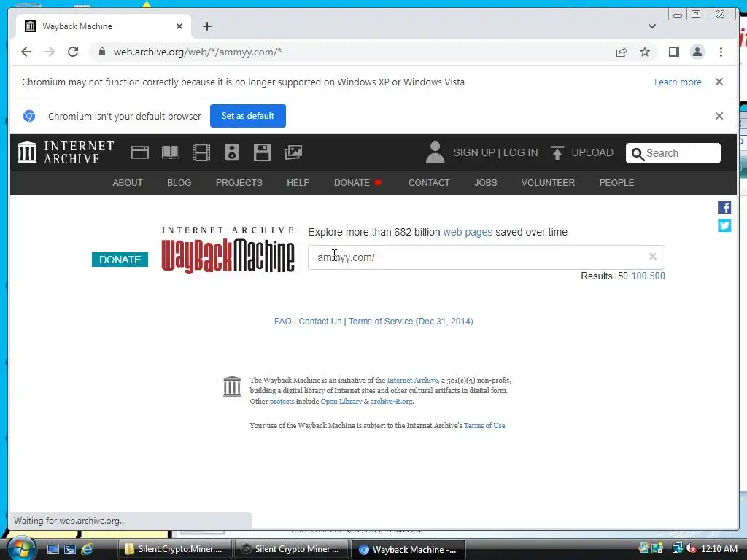747x560 pixels.
Task: Toggle the browser side panel icon
Action: click(673, 52)
